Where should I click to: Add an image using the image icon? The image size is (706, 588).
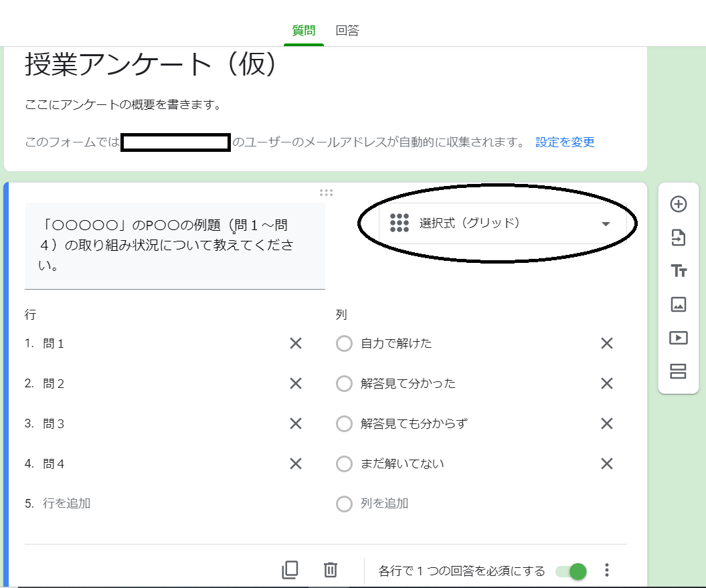point(678,304)
